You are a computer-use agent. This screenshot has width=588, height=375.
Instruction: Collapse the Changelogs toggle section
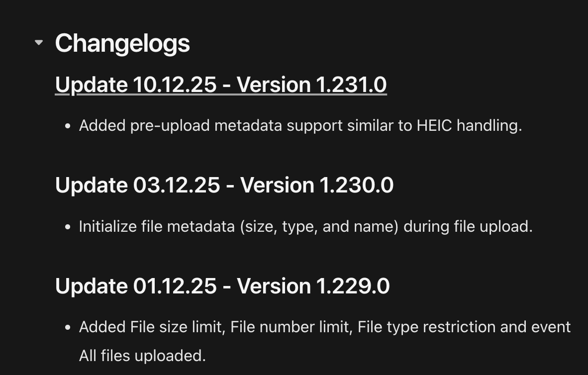pos(39,43)
